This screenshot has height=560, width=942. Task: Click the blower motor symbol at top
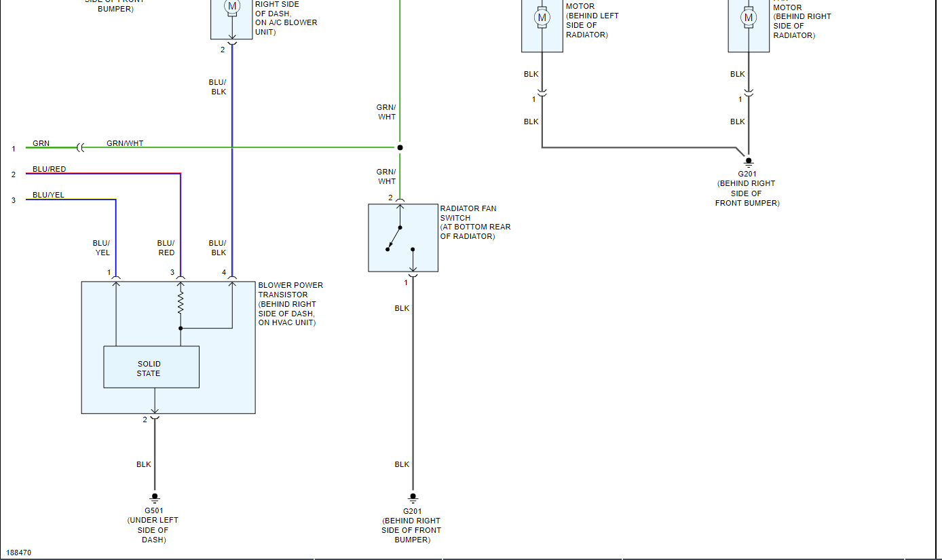click(232, 7)
